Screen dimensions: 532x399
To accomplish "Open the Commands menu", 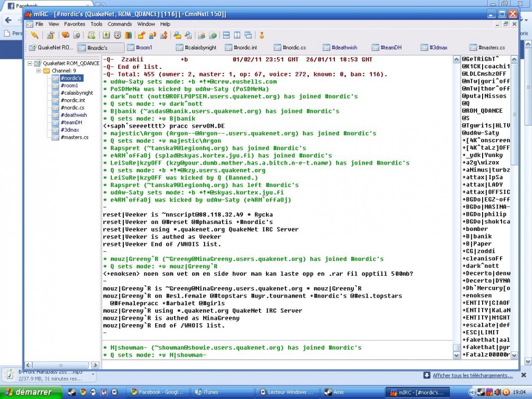I will click(x=119, y=23).
